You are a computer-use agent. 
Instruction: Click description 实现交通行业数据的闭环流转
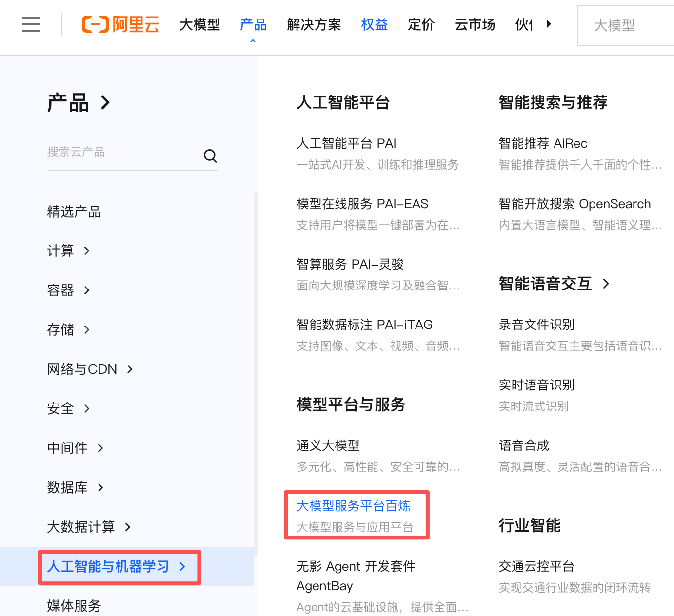coord(575,588)
